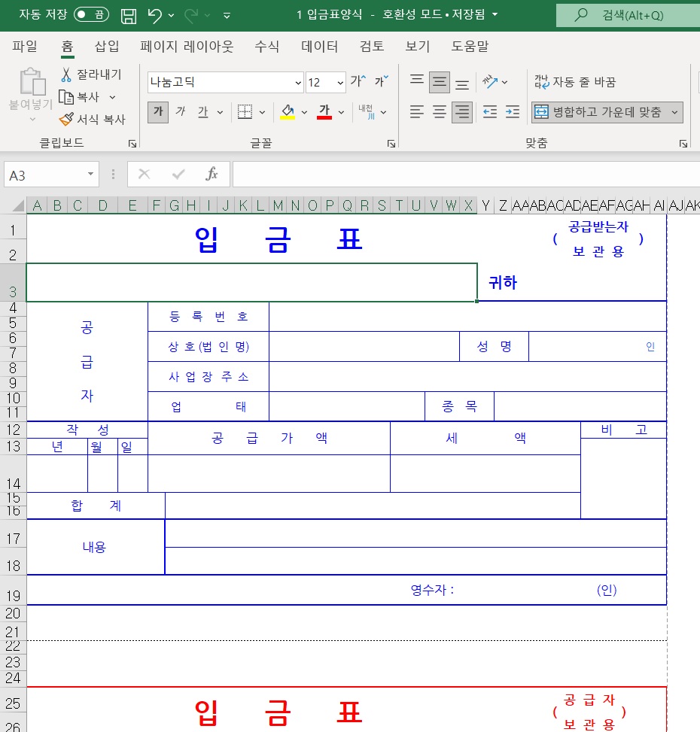This screenshot has height=732, width=700.
Task: Select align left icon
Action: pyautogui.click(x=416, y=112)
